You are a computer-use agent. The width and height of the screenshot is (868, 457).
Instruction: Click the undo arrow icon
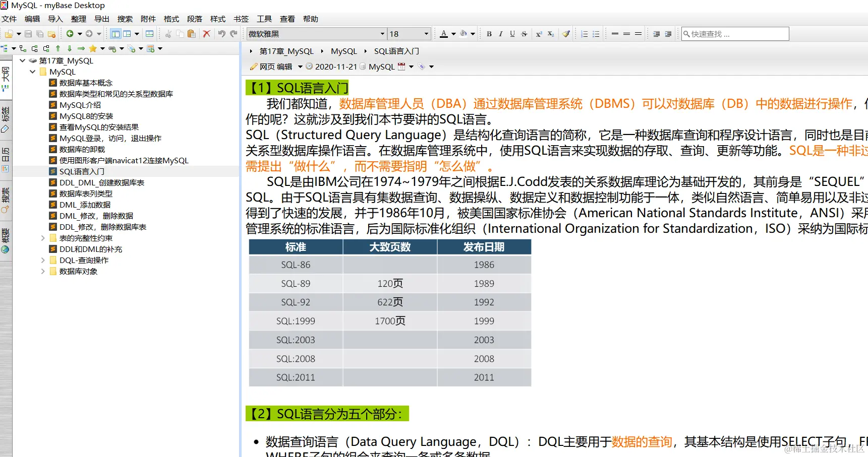click(222, 34)
